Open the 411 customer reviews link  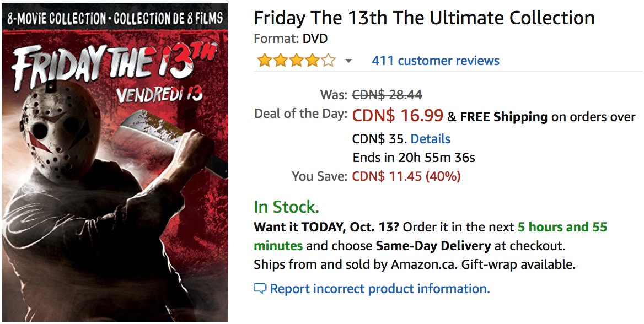point(436,61)
